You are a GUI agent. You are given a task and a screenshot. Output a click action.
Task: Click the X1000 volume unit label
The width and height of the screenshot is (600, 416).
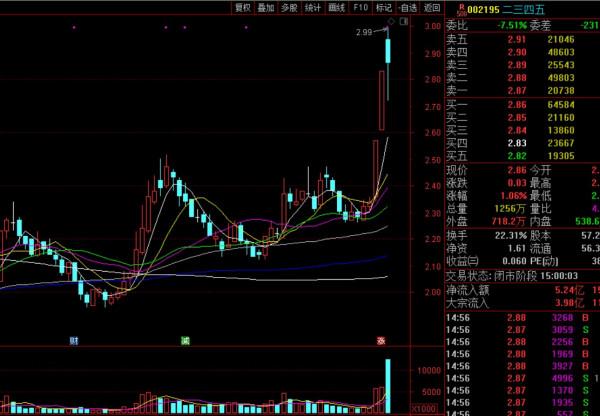(425, 409)
